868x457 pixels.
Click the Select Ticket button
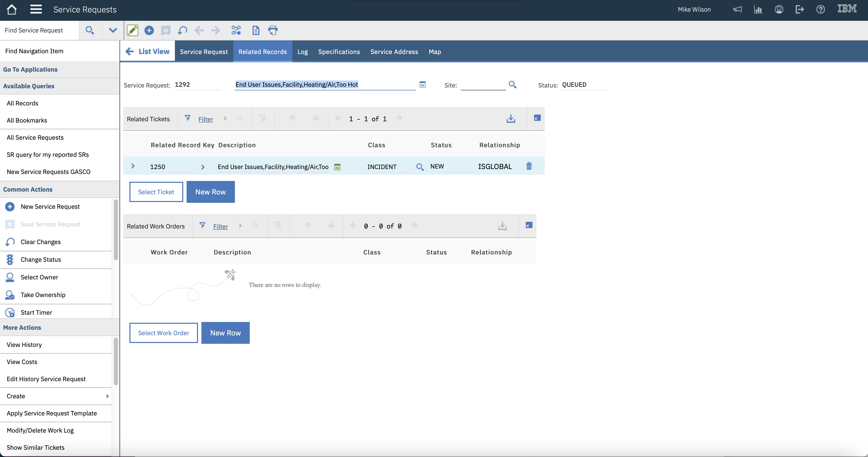point(156,192)
